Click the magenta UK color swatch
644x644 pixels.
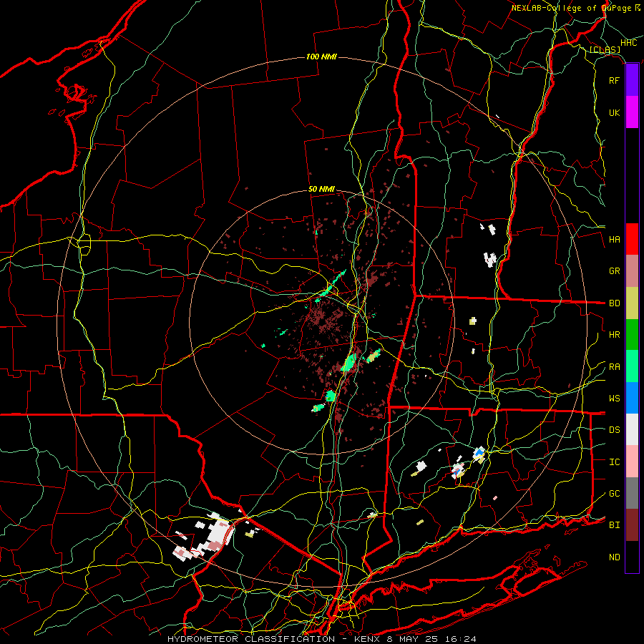pos(632,112)
